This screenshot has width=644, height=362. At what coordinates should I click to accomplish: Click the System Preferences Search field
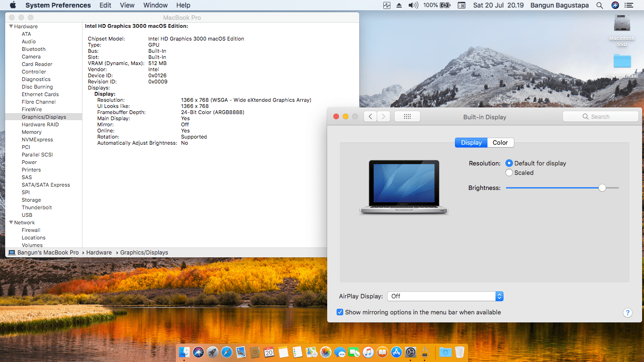pos(600,116)
